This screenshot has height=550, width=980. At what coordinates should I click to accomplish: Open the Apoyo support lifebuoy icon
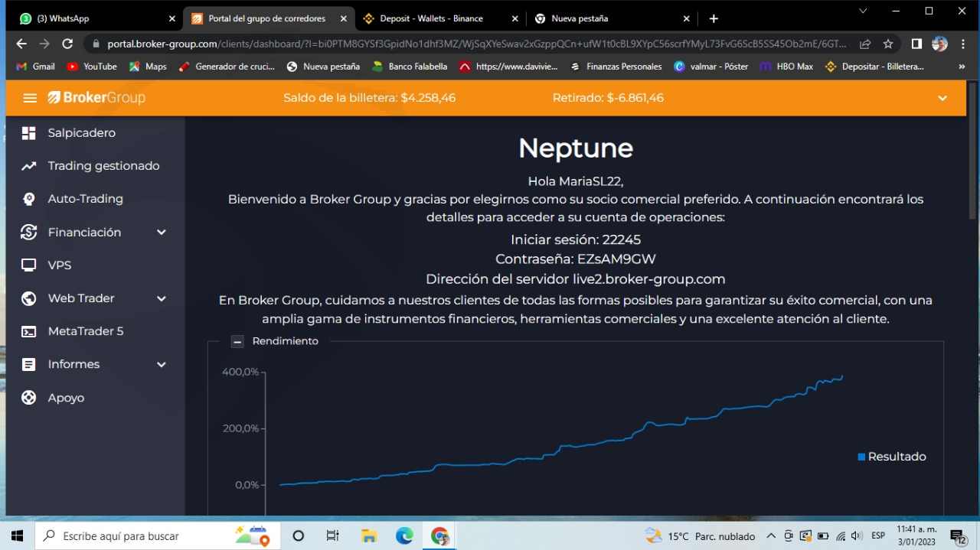pos(29,398)
